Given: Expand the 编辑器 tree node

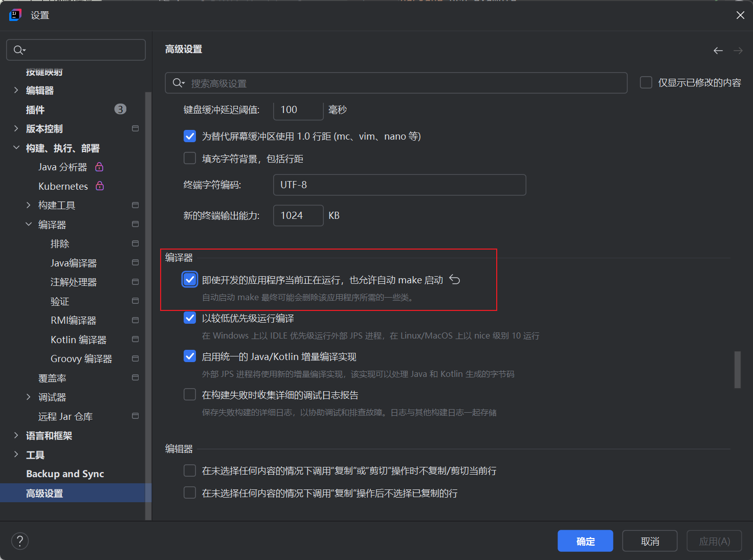Looking at the screenshot, I should click(x=16, y=90).
